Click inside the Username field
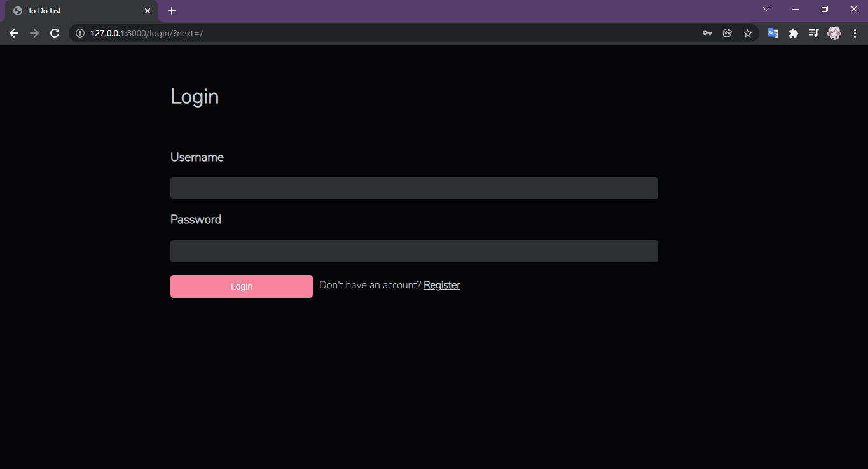This screenshot has height=469, width=868. 413,188
